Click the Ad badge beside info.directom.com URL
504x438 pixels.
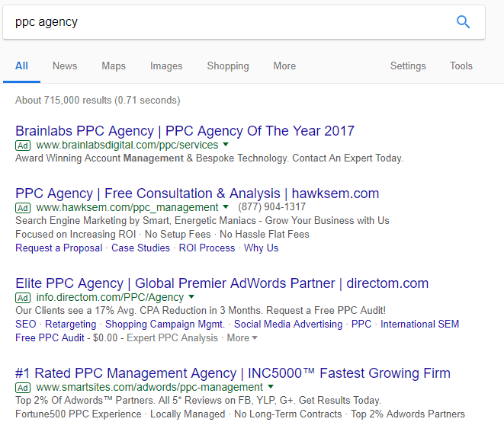(x=23, y=297)
